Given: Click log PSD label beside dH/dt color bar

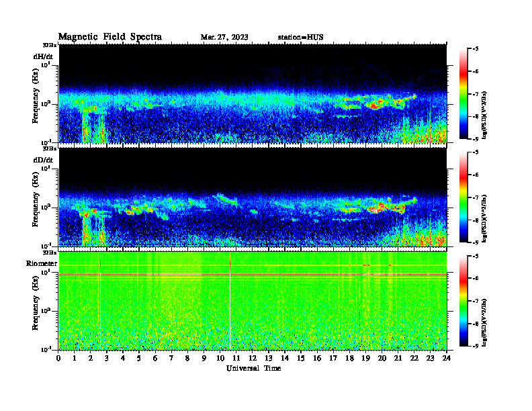Looking at the screenshot, I should 484,116.
